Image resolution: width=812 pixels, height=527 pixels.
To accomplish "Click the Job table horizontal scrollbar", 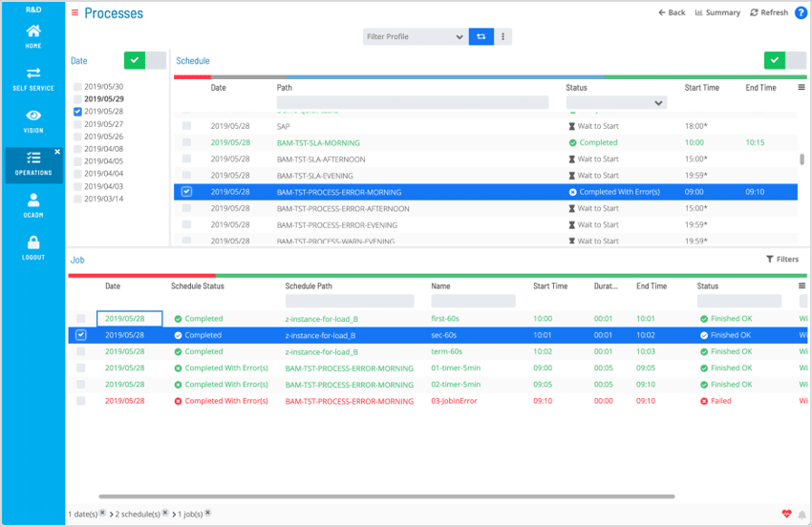I will click(x=387, y=495).
